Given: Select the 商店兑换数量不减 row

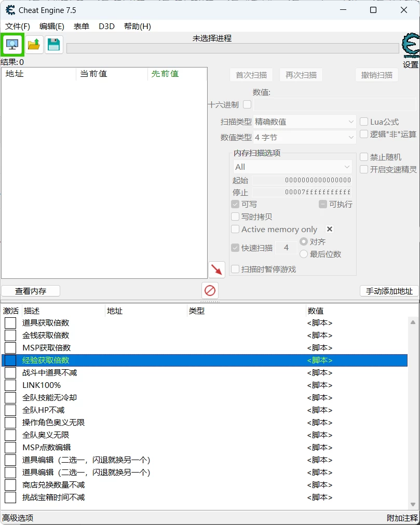Looking at the screenshot, I should pos(205,485).
